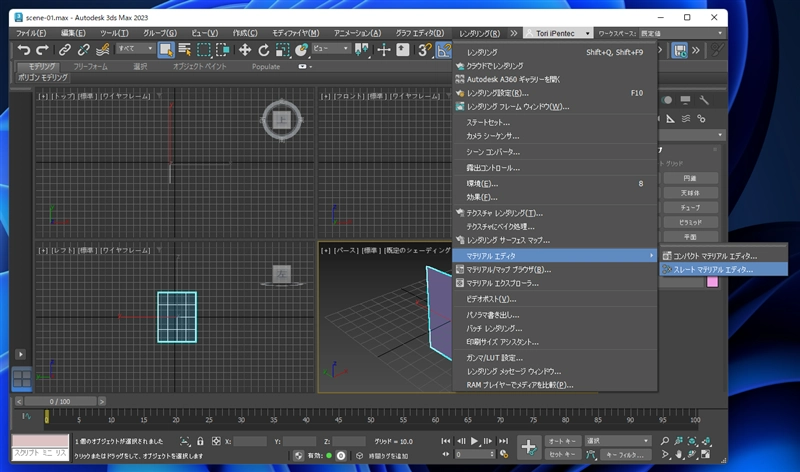Toggle the Selection Lock padlock icon
Image resolution: width=800 pixels, height=472 pixels.
pyautogui.click(x=200, y=441)
